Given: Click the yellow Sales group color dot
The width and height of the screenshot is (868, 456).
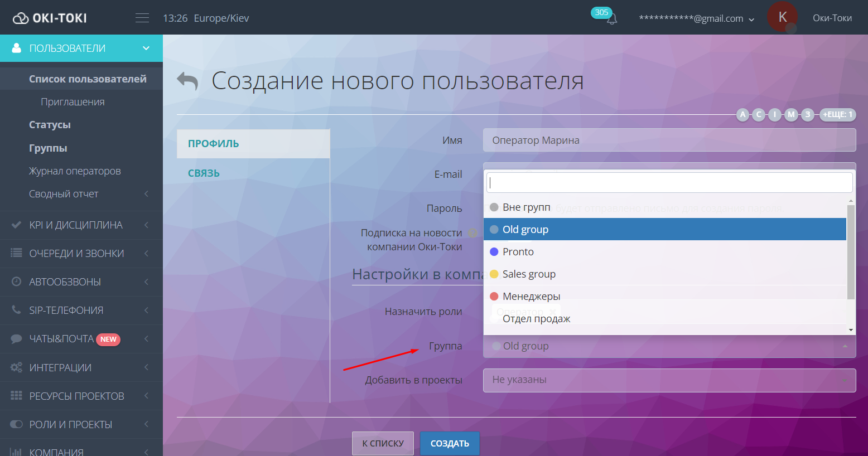Looking at the screenshot, I should click(x=494, y=274).
